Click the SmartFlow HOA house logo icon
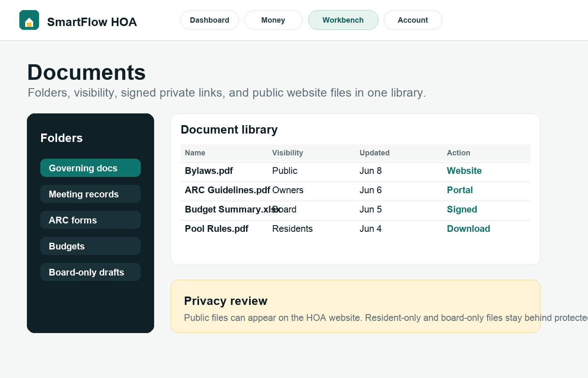The width and height of the screenshot is (588, 378). (29, 20)
